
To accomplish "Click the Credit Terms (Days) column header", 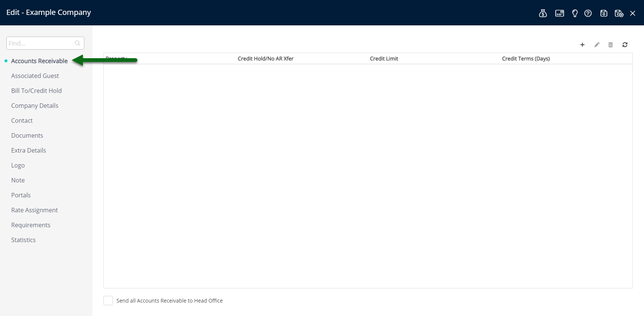I will (526, 59).
